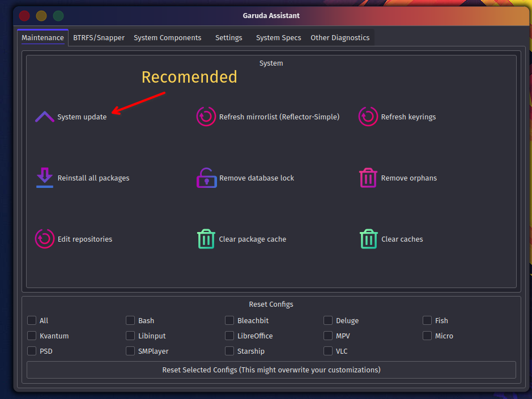Click the Remove orphans trash icon

coord(368,178)
